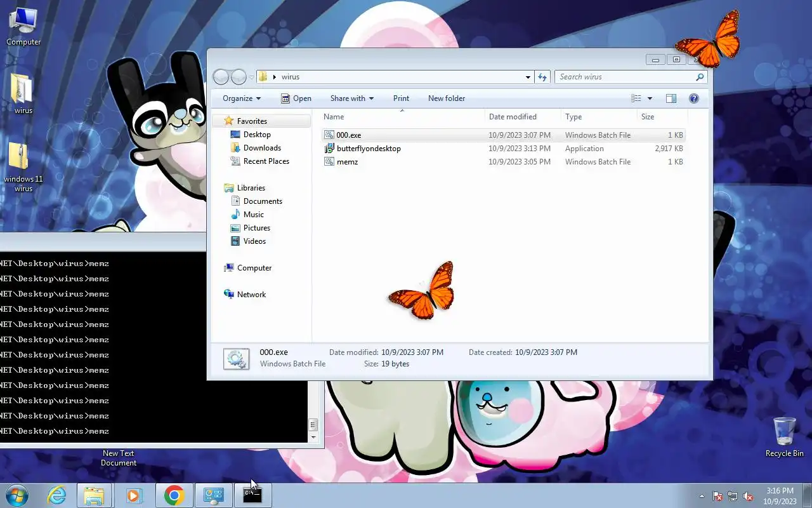The image size is (812, 508).
Task: Open the Pictures library
Action: point(256,228)
